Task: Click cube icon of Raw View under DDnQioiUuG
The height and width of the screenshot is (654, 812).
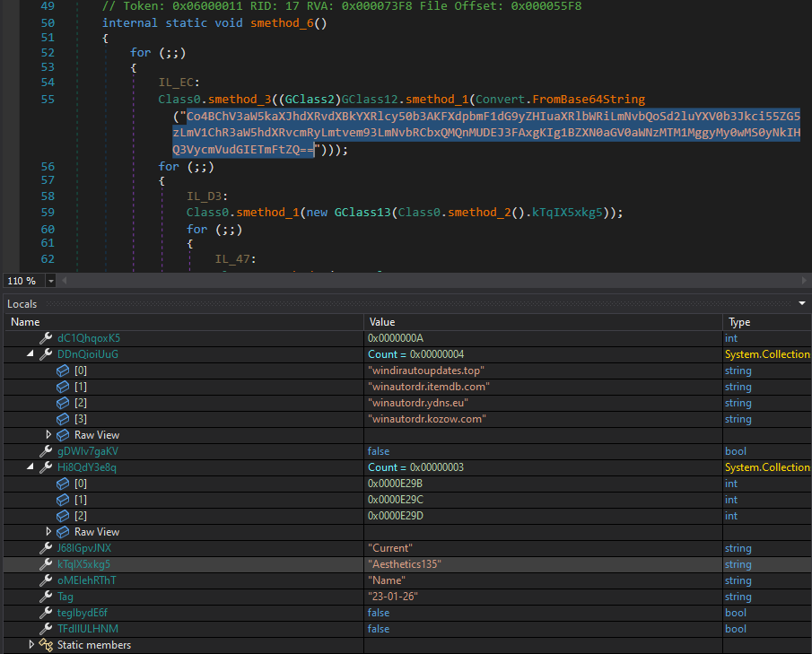Action: coord(63,434)
